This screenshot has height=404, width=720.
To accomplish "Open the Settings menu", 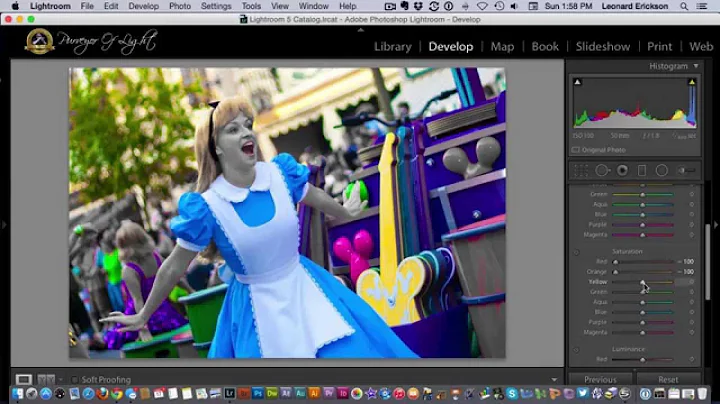I will pyautogui.click(x=216, y=6).
